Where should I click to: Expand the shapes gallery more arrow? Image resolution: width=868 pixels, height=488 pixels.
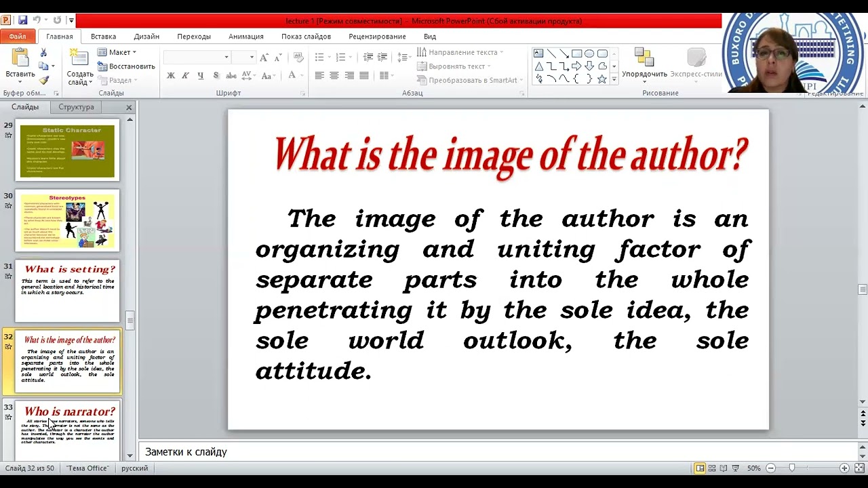[614, 79]
